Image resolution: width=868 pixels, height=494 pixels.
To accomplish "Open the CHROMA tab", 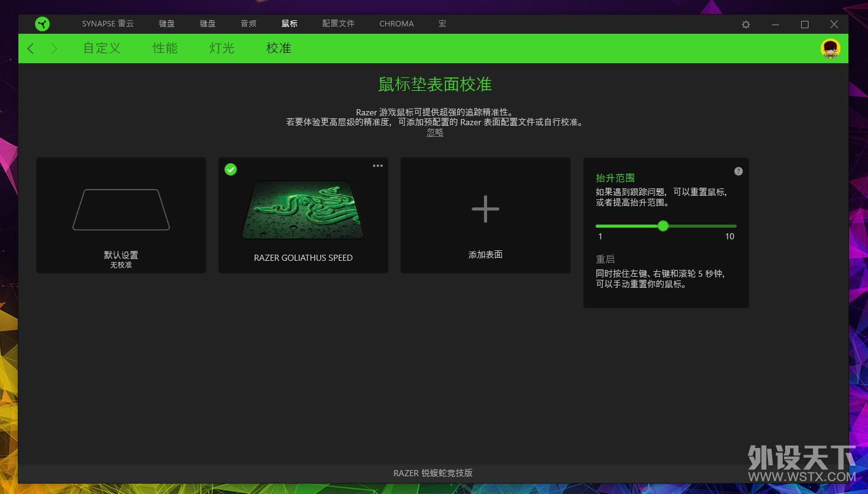I will pos(396,24).
